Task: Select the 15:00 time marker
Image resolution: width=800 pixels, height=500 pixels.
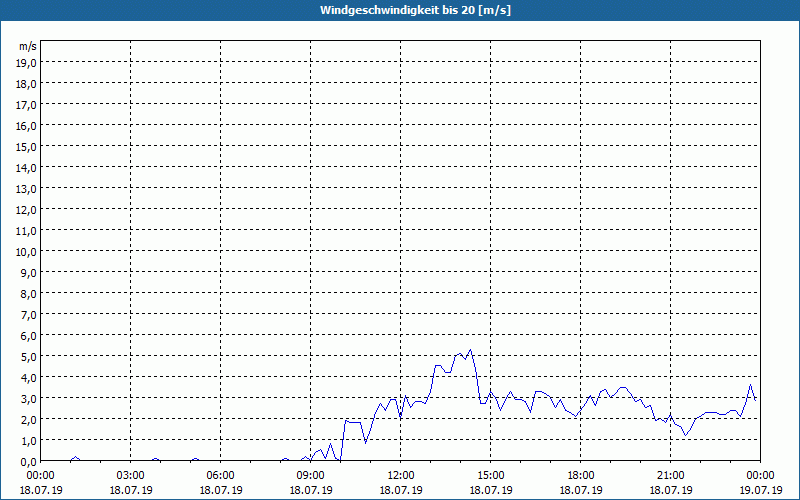Action: point(491,475)
